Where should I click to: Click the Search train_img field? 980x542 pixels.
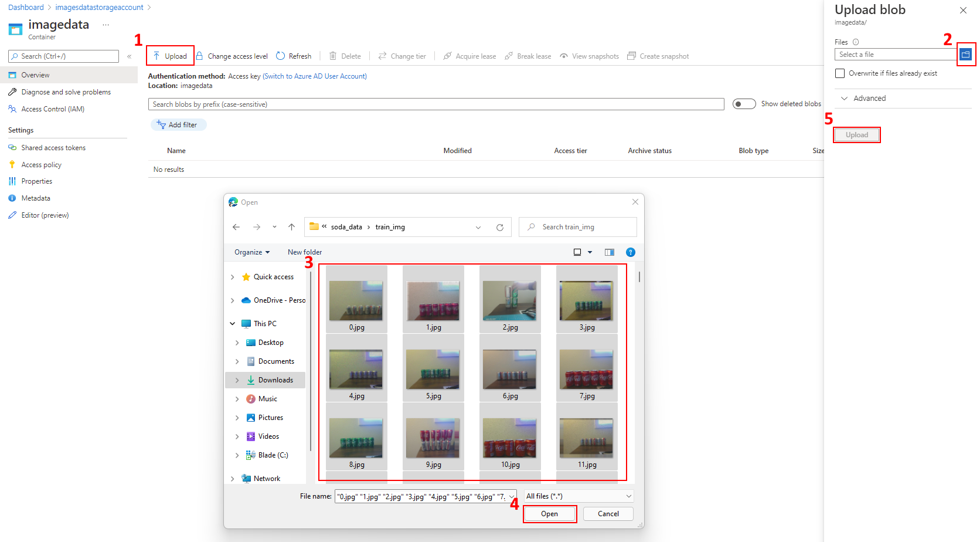[577, 227]
